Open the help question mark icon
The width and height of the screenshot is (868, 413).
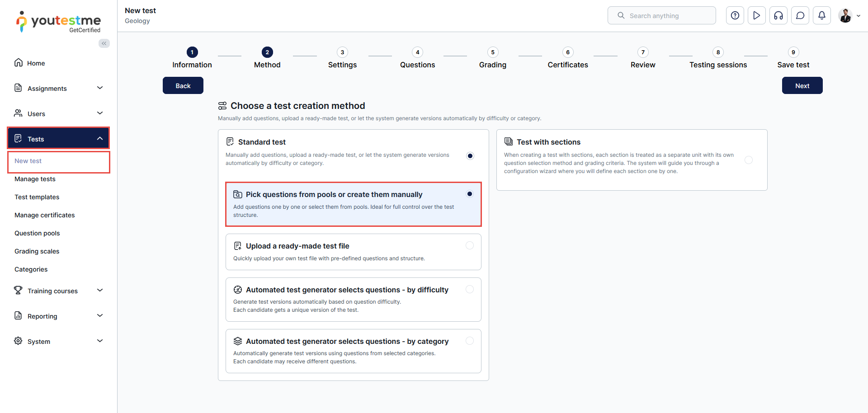[735, 16]
